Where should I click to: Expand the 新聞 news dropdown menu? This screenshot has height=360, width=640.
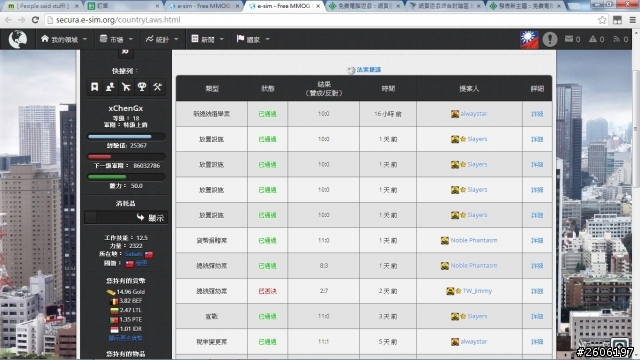coord(208,39)
